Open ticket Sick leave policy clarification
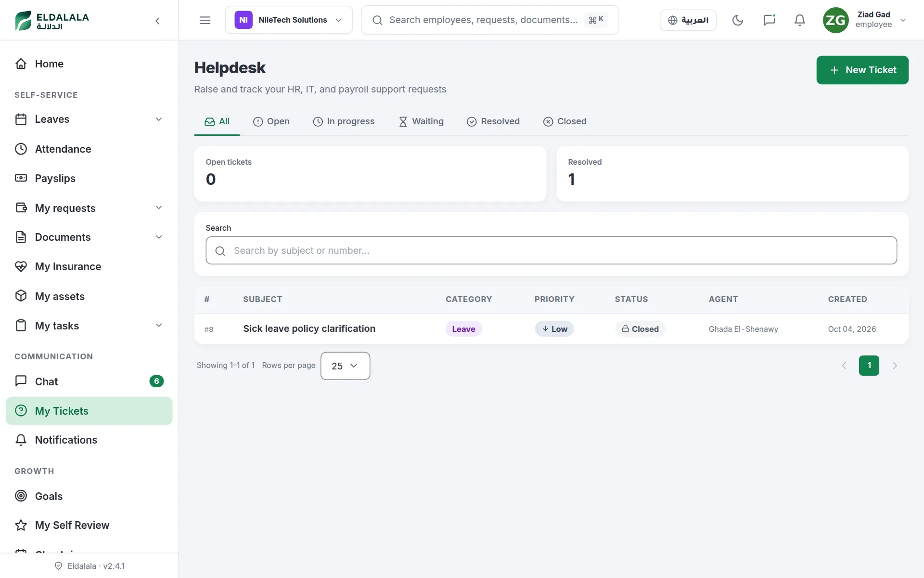 pyautogui.click(x=309, y=328)
